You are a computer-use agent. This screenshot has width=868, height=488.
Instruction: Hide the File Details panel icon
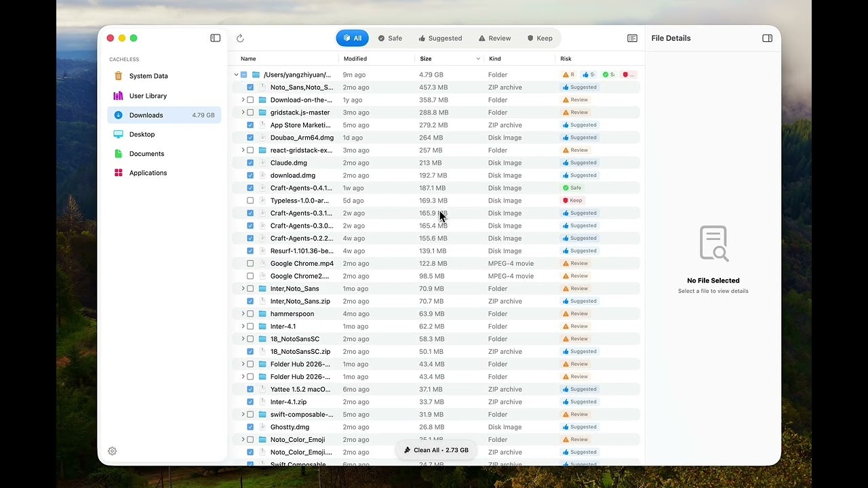(767, 38)
